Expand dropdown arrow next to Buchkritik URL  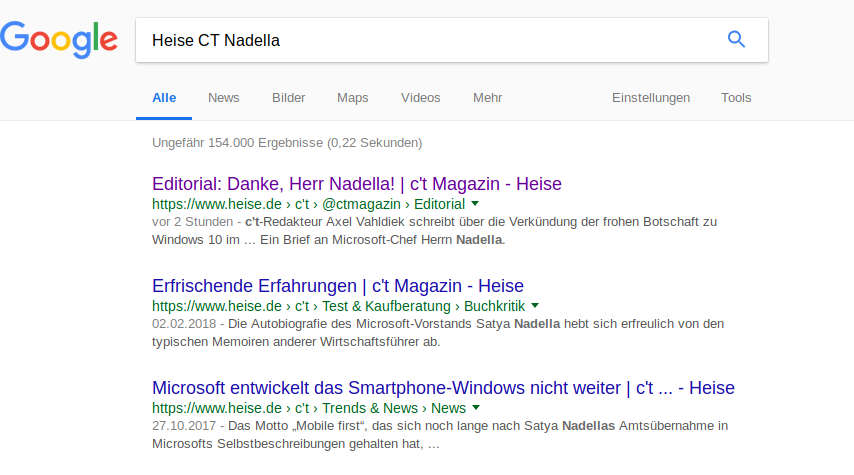(x=535, y=306)
